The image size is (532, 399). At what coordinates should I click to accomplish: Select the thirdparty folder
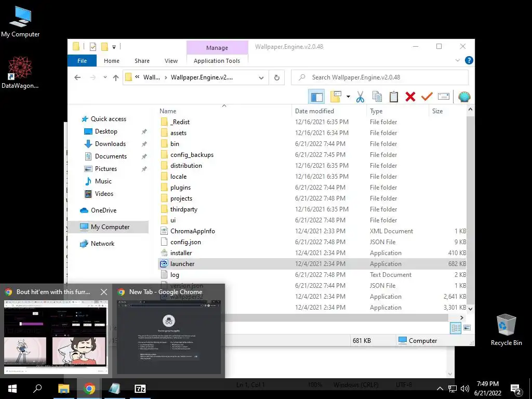click(x=183, y=209)
